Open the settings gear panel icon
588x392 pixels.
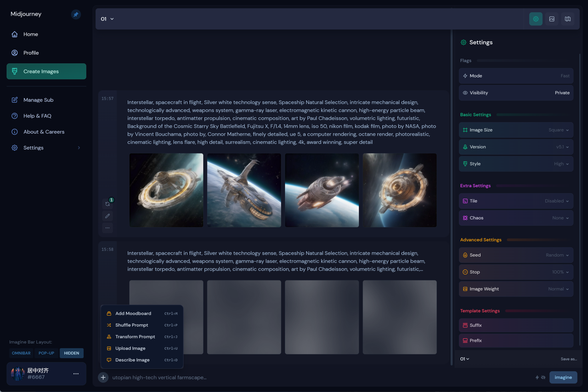click(536, 19)
